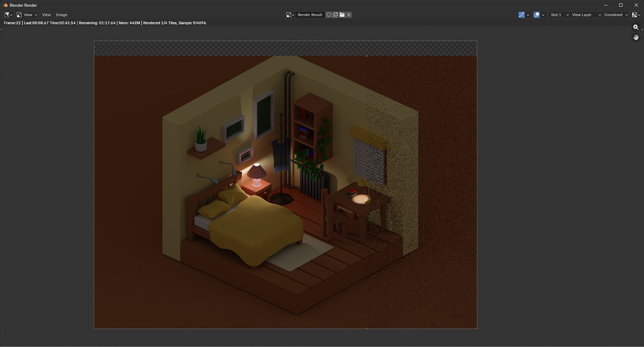
Task: Open the View mode dropdown with image icon
Action: 27,15
